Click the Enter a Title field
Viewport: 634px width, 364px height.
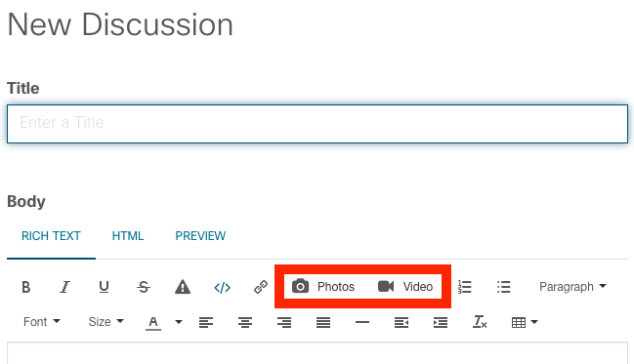coord(317,124)
